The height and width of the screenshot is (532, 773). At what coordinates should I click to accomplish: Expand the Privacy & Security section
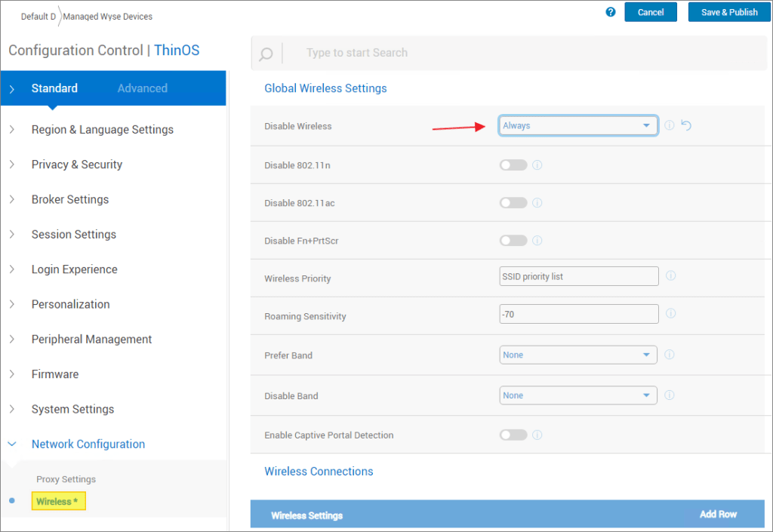point(77,165)
